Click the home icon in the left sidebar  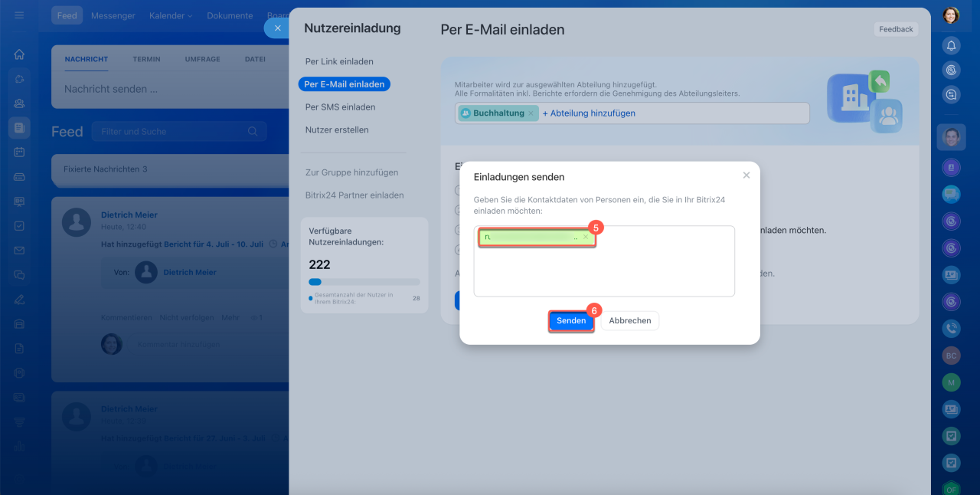19,54
